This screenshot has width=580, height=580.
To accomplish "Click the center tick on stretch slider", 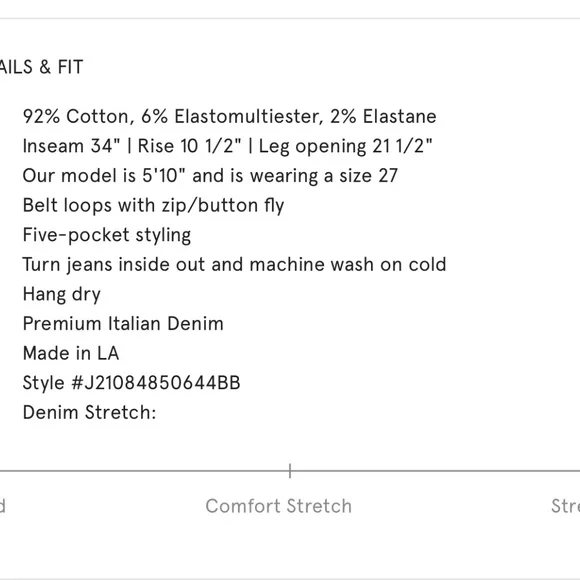I will [x=290, y=471].
